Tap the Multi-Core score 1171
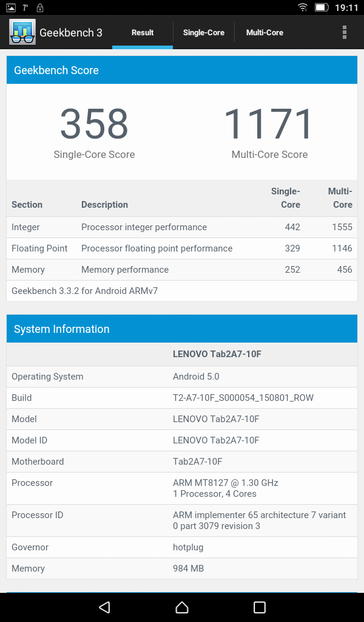364x622 pixels. (269, 125)
